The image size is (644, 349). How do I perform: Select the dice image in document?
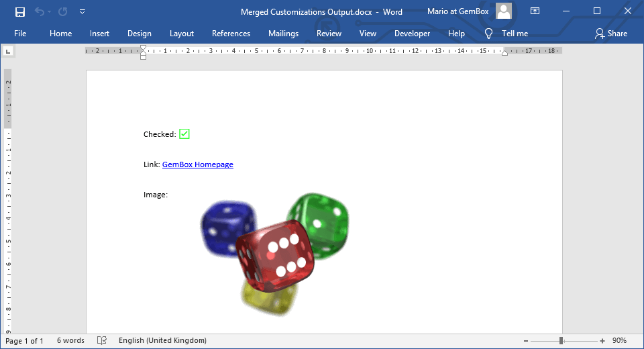[x=275, y=254]
